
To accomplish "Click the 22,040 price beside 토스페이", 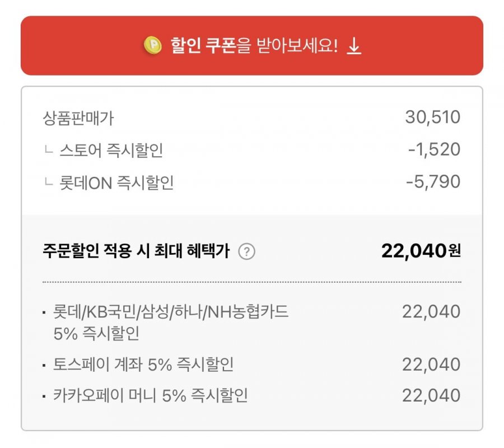I will pyautogui.click(x=431, y=365).
